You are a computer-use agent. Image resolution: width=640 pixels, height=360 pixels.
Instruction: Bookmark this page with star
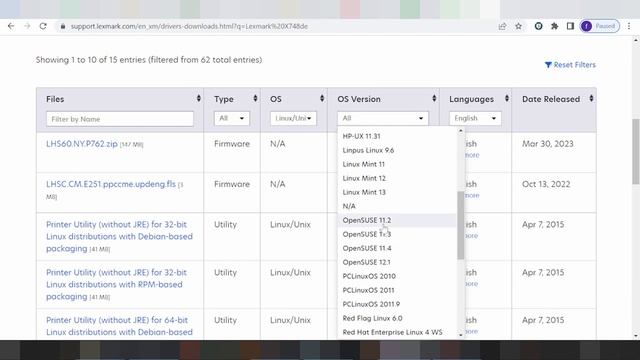point(518,26)
